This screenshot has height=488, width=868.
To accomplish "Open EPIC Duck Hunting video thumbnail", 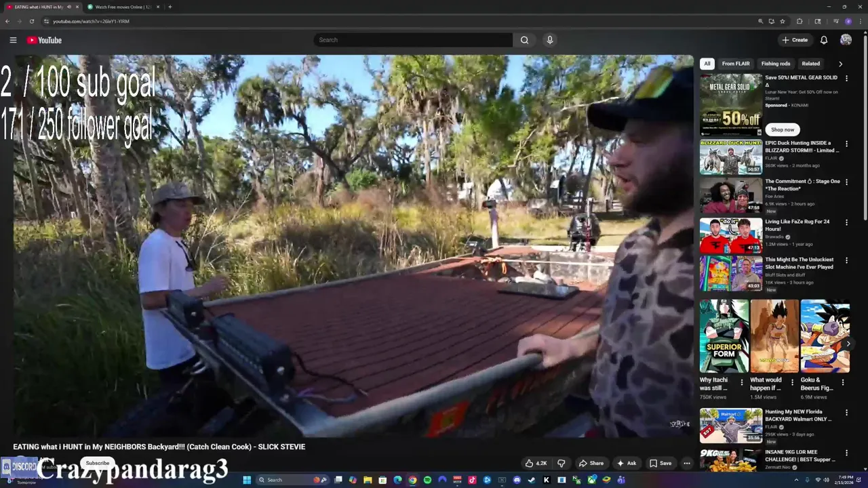I will click(x=731, y=157).
